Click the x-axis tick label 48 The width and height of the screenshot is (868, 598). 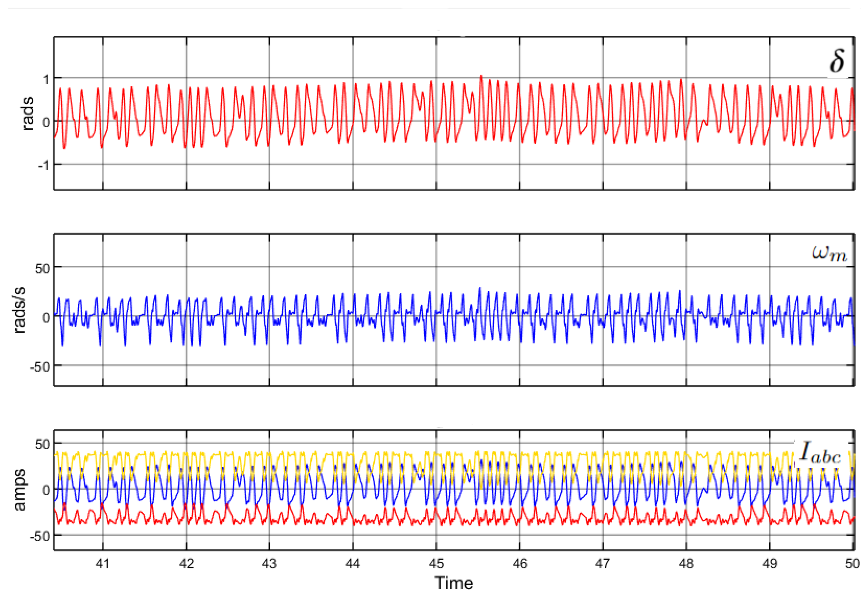point(686,564)
